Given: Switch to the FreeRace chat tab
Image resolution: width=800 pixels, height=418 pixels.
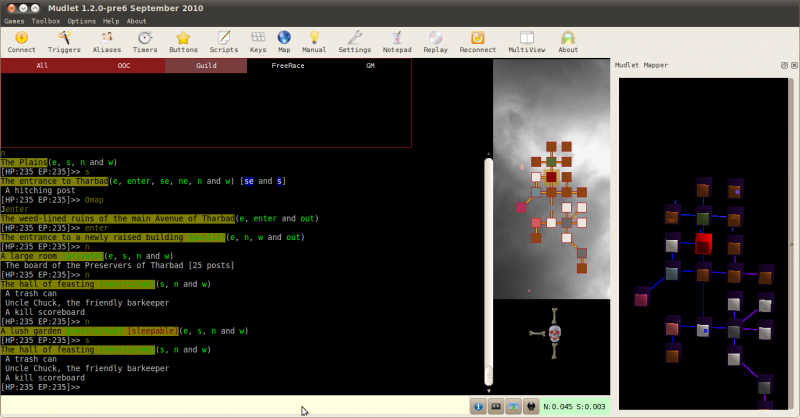Looking at the screenshot, I should [288, 65].
